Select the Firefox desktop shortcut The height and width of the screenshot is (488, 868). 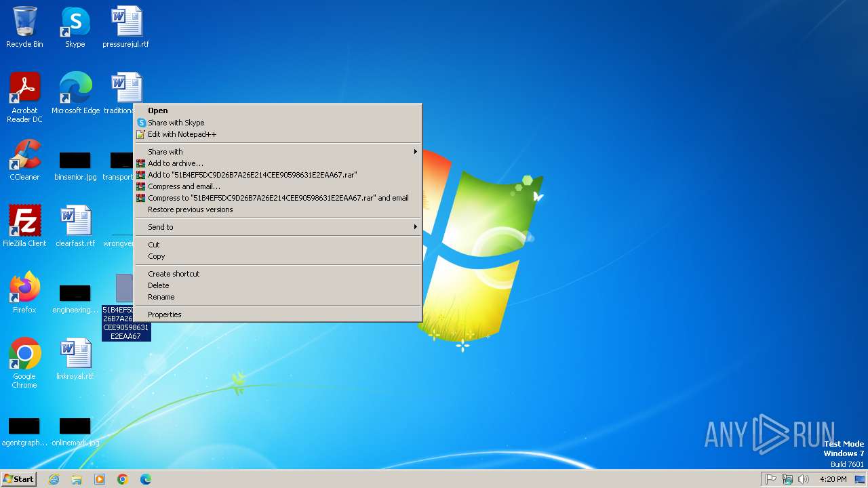pyautogui.click(x=24, y=293)
